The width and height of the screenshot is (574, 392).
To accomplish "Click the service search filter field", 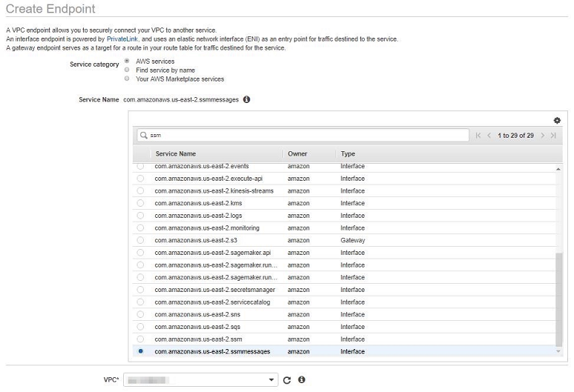I will tap(303, 136).
